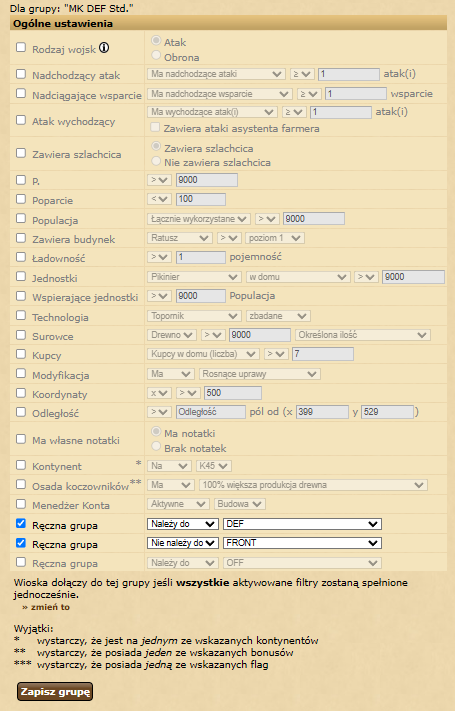455x711 pixels.
Task: Enable the Technologia checkbox
Action: coord(21,316)
